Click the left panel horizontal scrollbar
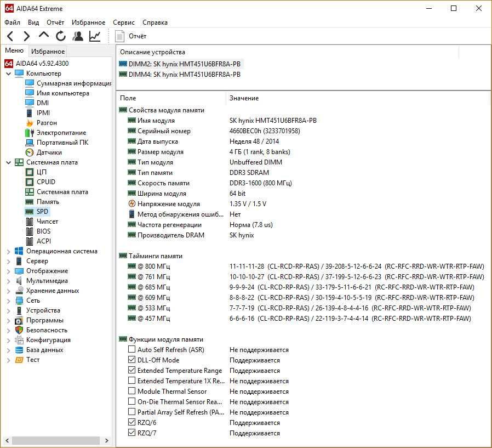The width and height of the screenshot is (492, 448). pos(55,440)
